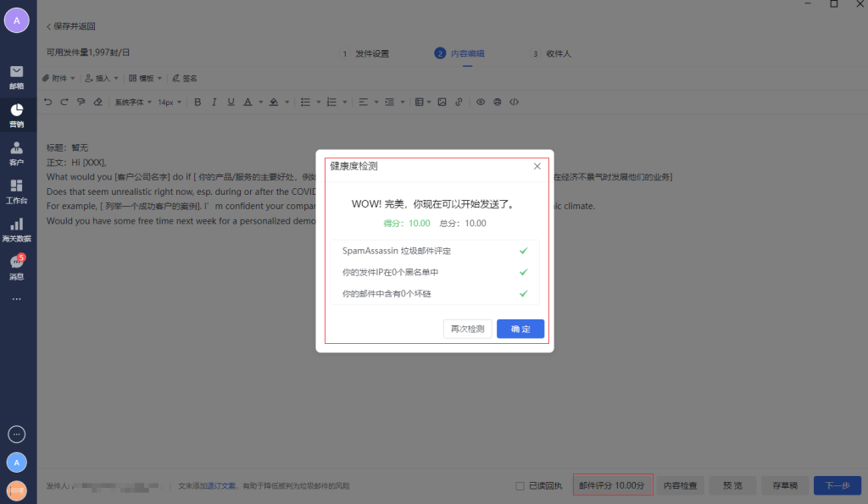Open 工作台 workbench in sidebar
The width and height of the screenshot is (868, 504).
tap(17, 191)
